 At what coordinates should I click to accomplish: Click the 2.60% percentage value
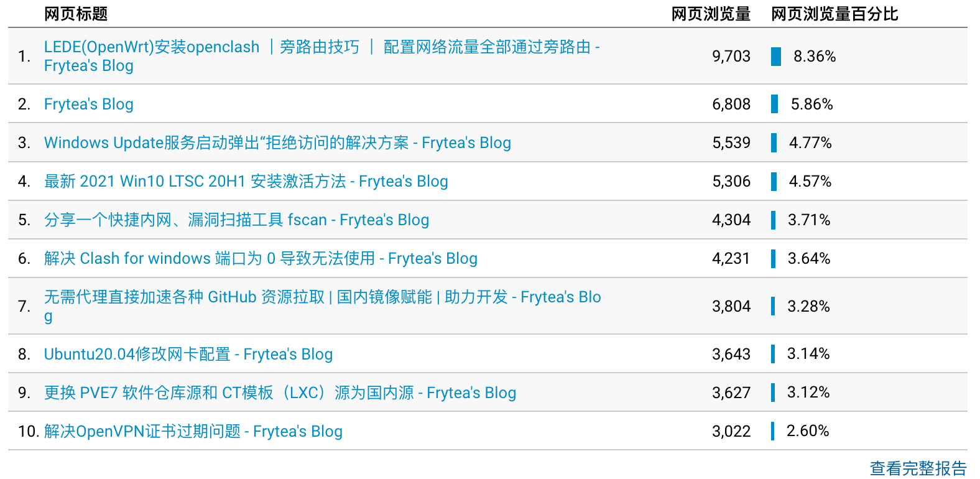[x=808, y=431]
